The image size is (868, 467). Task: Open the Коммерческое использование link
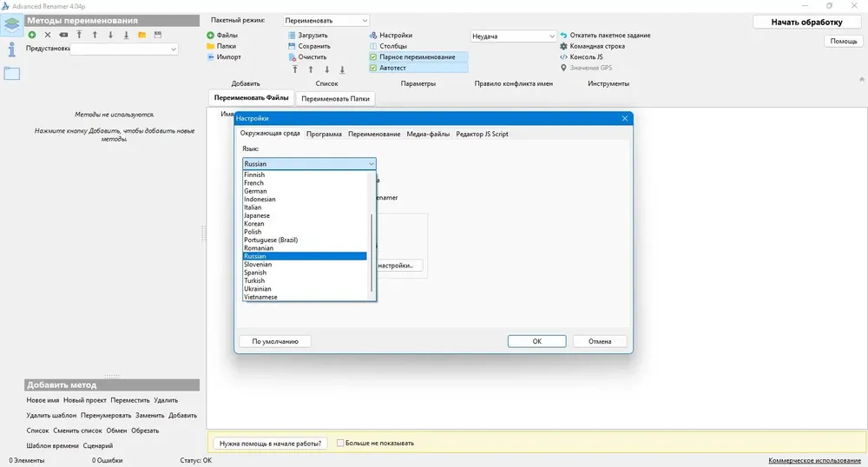(814, 460)
